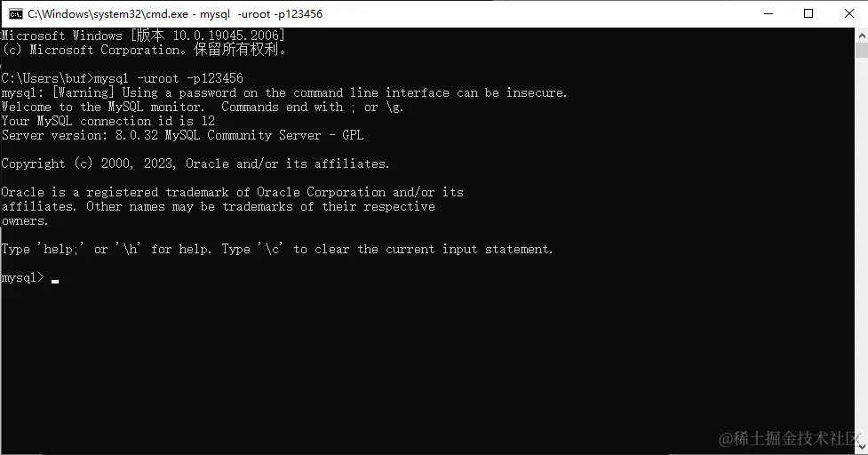The height and width of the screenshot is (455, 868).
Task: Click the empty scrollbar track below the thumb
Action: coord(862,249)
